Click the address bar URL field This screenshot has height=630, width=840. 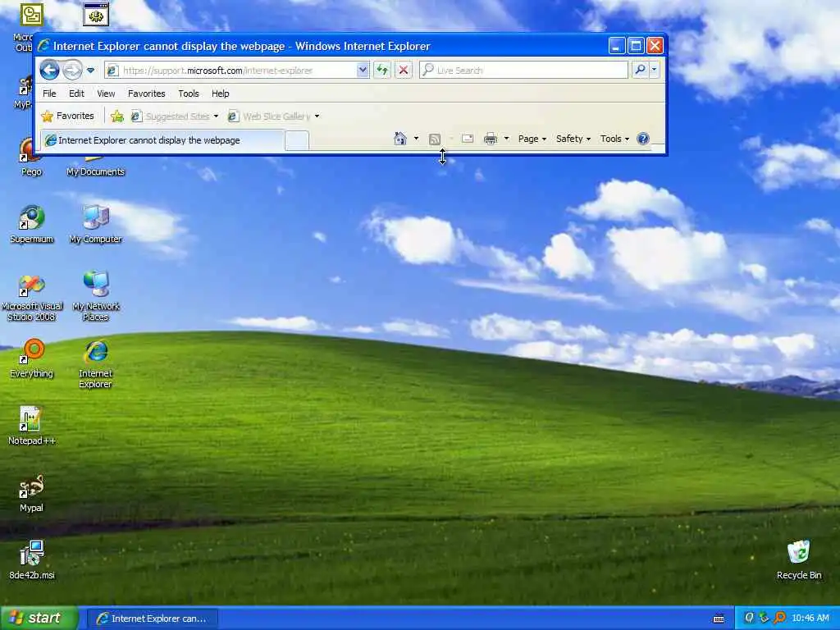click(x=231, y=71)
